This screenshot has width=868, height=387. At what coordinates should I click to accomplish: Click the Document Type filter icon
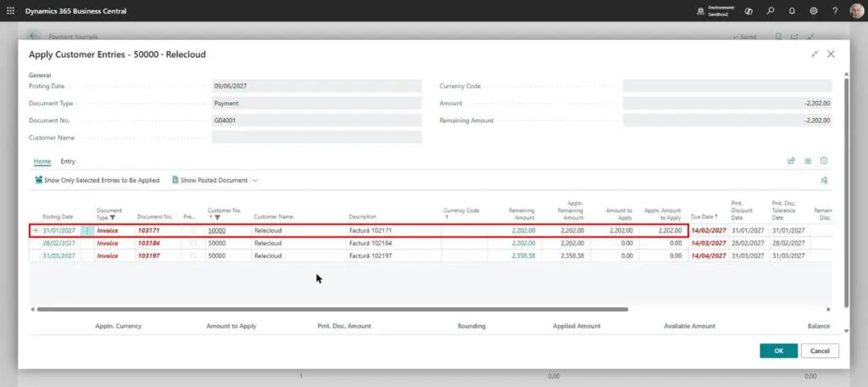[x=113, y=218]
